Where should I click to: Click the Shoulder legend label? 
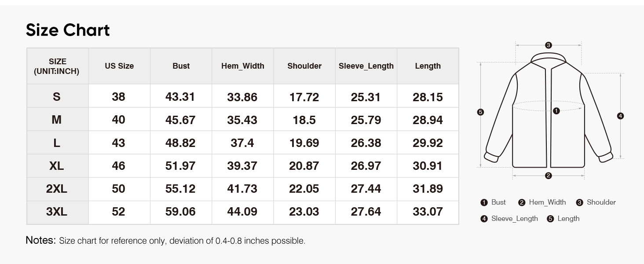tap(601, 202)
